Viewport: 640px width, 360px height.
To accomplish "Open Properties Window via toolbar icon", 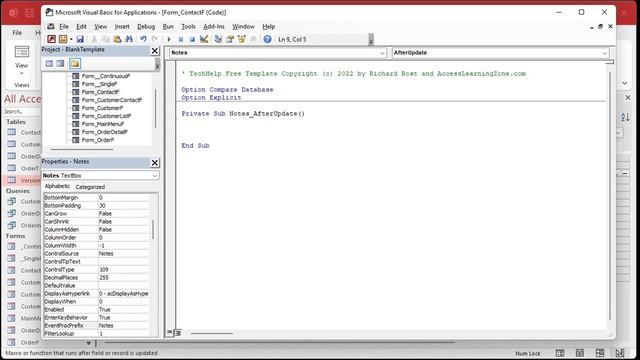I will click(230, 39).
